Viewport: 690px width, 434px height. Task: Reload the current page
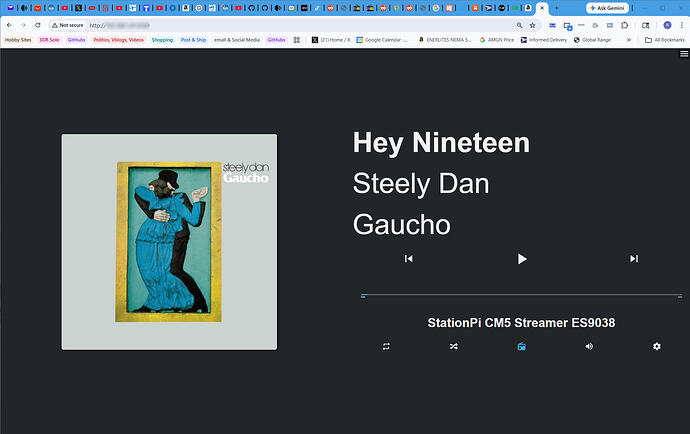[x=38, y=26]
